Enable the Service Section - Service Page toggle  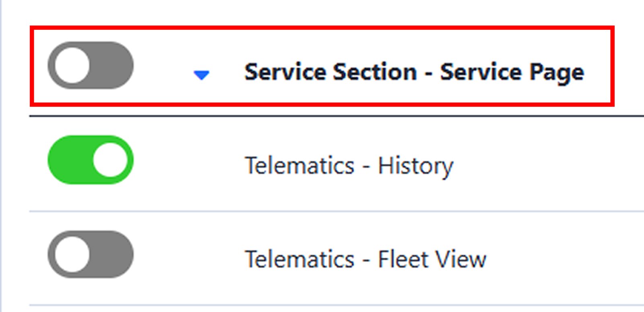[91, 65]
